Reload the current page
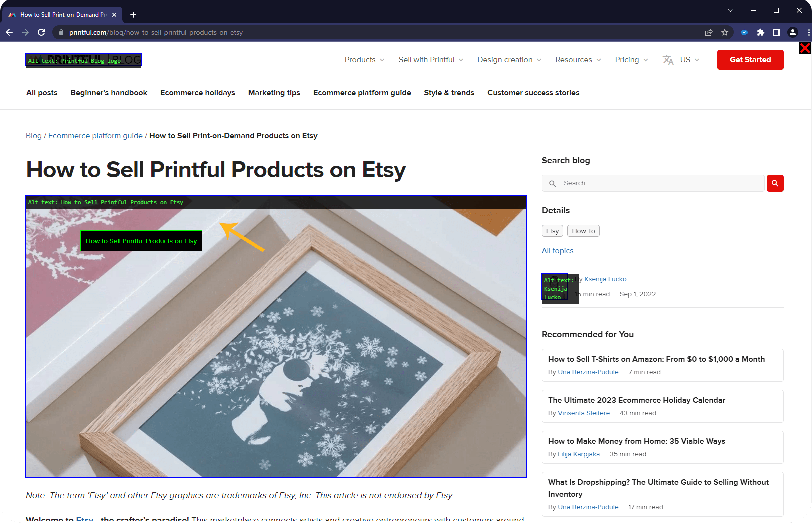812x523 pixels. pyautogui.click(x=41, y=32)
